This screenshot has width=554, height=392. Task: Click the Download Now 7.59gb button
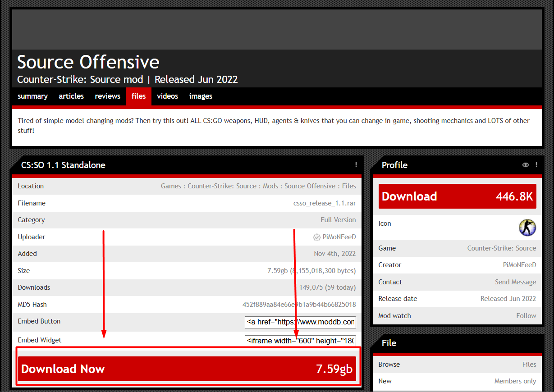click(x=187, y=369)
